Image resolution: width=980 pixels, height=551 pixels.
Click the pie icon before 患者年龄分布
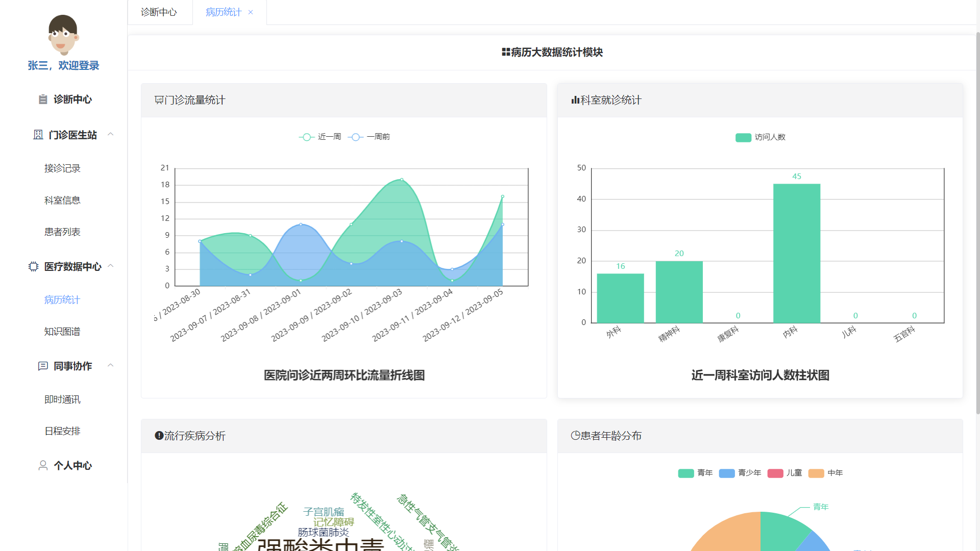(x=575, y=435)
